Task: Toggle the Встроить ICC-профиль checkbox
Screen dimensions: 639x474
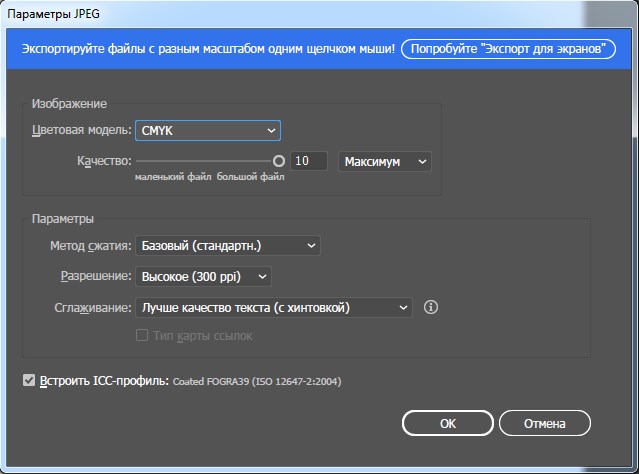Action: point(29,381)
